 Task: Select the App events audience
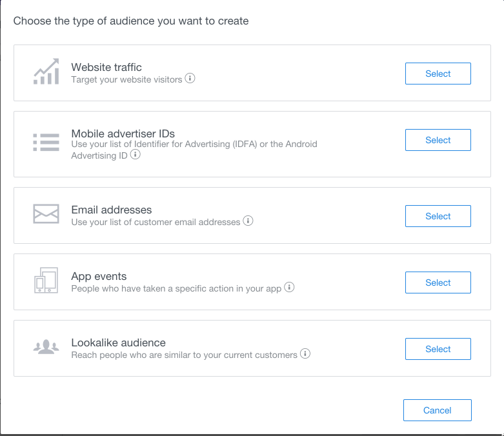coord(438,282)
